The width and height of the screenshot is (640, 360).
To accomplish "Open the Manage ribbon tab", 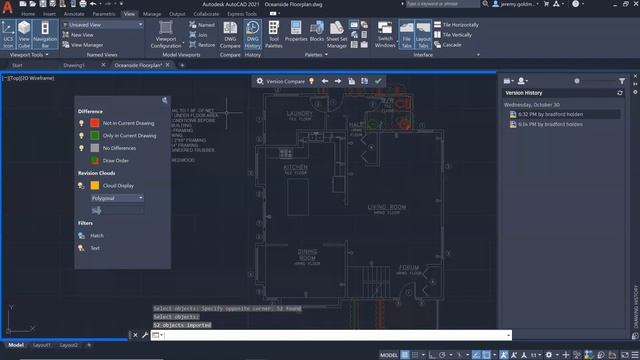I will (x=152, y=14).
